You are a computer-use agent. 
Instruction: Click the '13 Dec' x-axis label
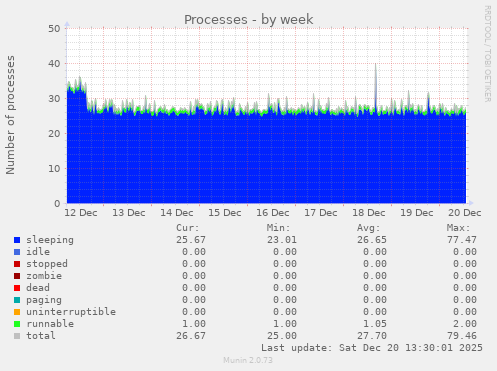click(x=129, y=213)
